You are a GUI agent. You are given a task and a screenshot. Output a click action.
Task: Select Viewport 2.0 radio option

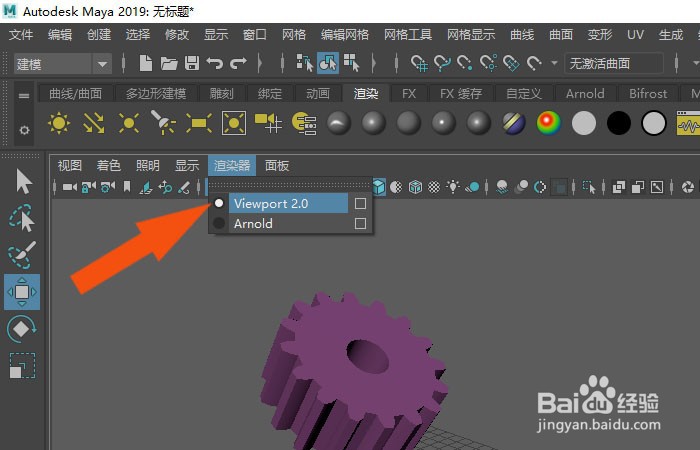coord(219,203)
